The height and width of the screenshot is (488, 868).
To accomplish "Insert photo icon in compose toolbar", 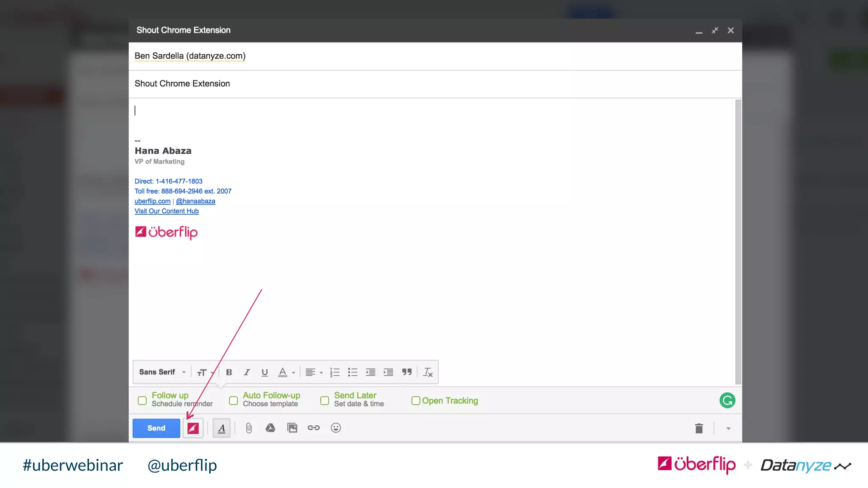I will [292, 428].
